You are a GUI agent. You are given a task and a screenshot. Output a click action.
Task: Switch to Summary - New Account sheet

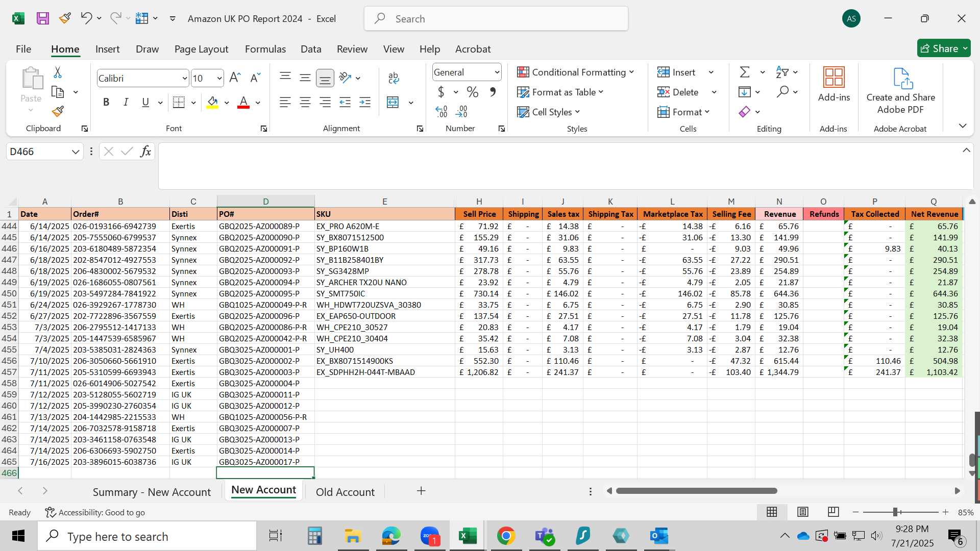152,492
